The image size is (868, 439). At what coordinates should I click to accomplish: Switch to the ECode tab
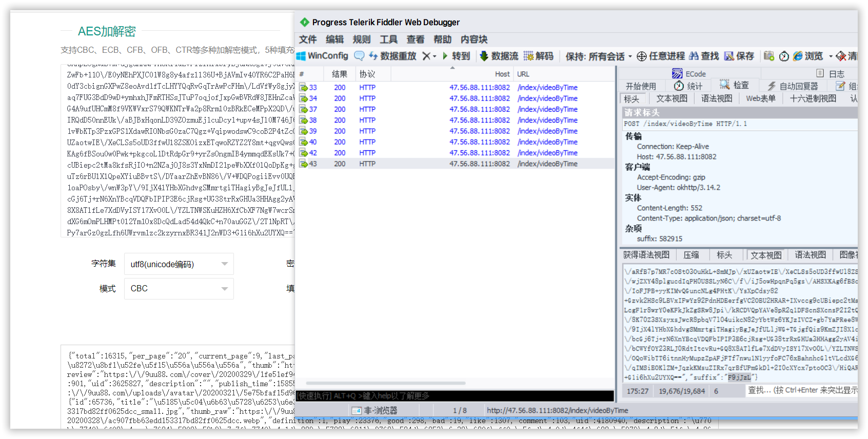tap(689, 74)
